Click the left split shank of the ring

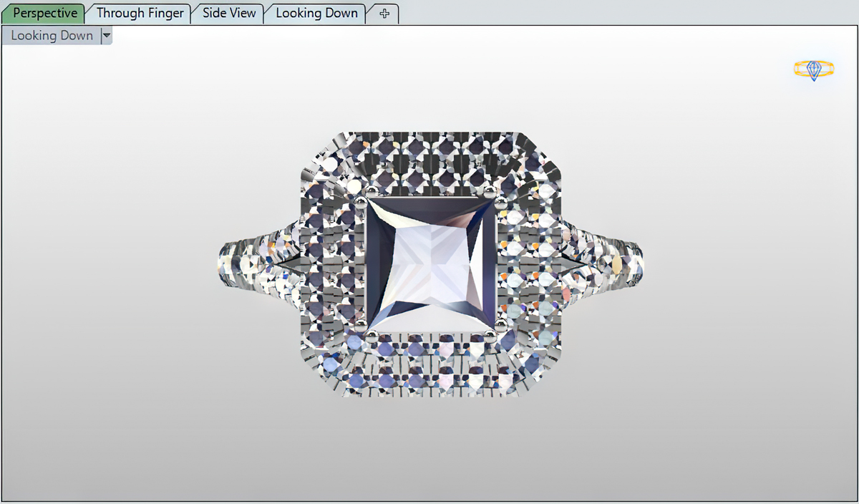coord(254,265)
